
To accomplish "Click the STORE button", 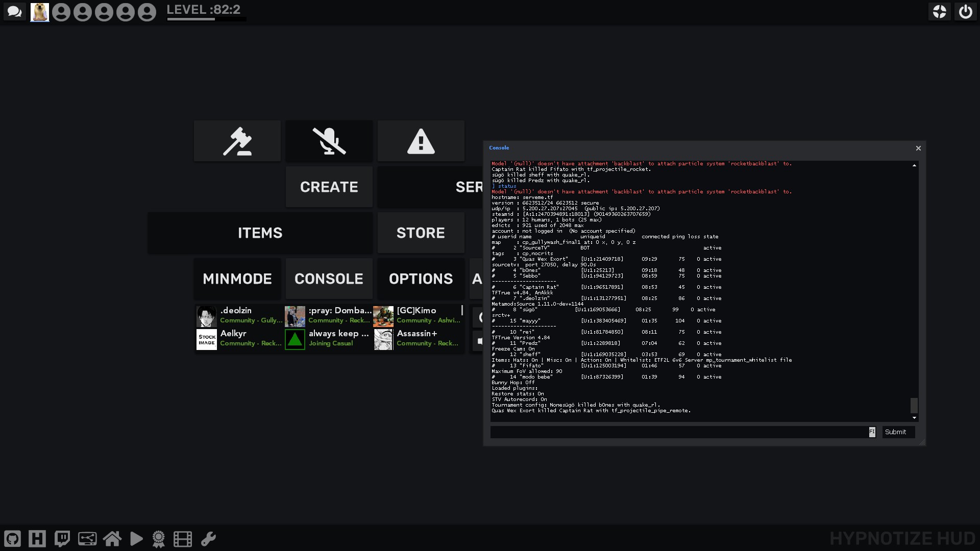I will 421,233.
